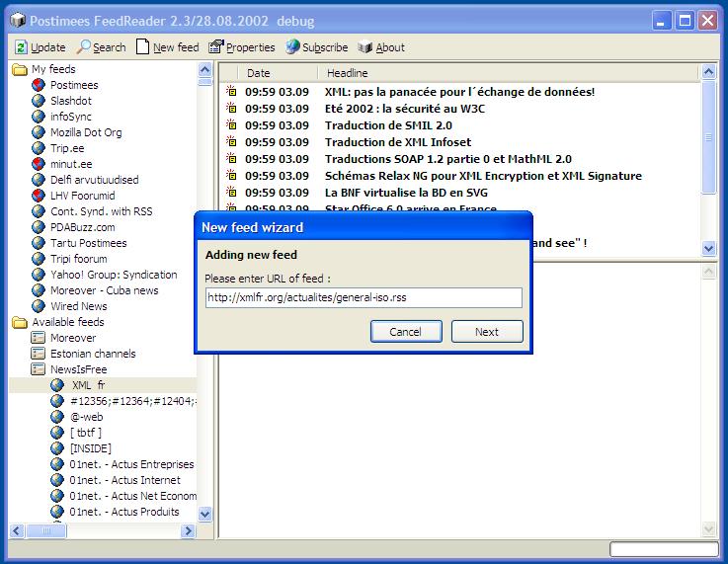Click the Subscribe globe icon

coord(292,47)
